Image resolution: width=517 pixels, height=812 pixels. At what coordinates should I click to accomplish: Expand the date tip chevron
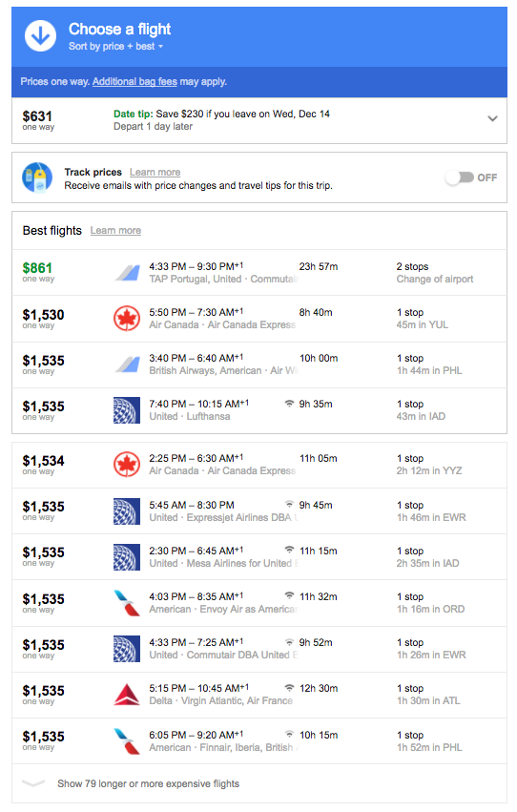pyautogui.click(x=493, y=118)
